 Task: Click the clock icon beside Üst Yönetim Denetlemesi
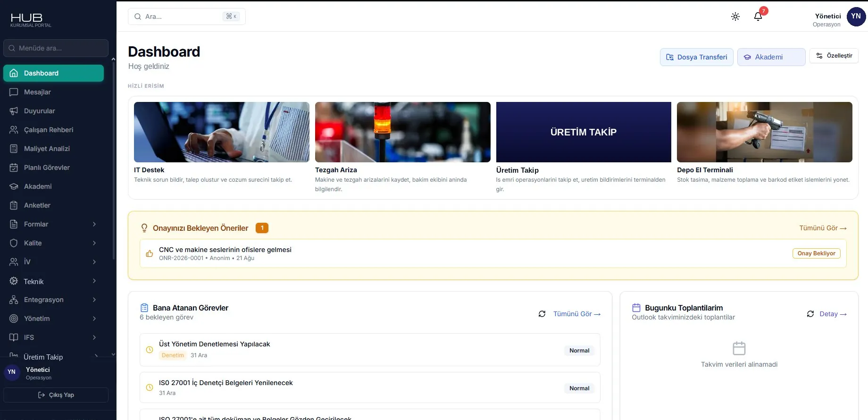tap(150, 350)
